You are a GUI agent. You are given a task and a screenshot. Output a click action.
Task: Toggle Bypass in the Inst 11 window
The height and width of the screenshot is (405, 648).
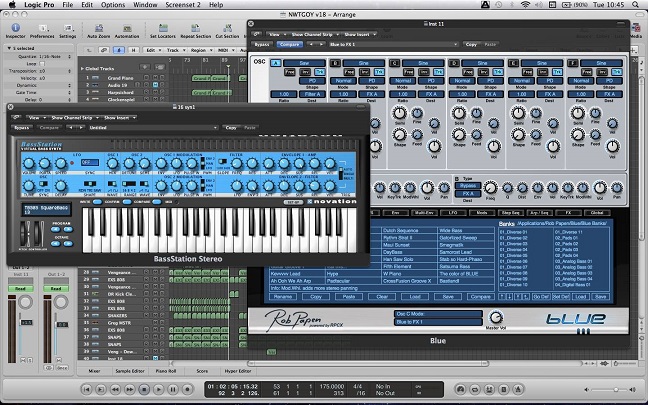(262, 44)
